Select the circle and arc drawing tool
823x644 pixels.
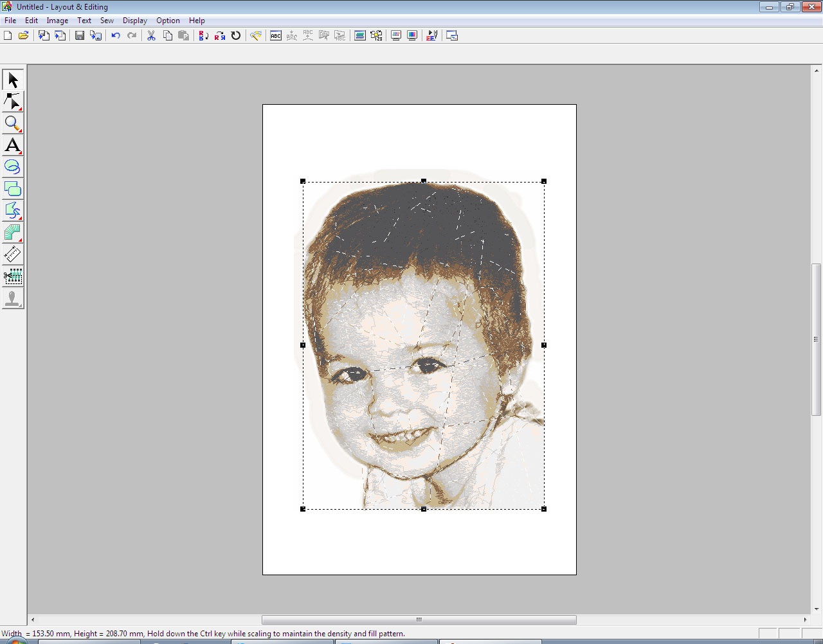pos(13,167)
